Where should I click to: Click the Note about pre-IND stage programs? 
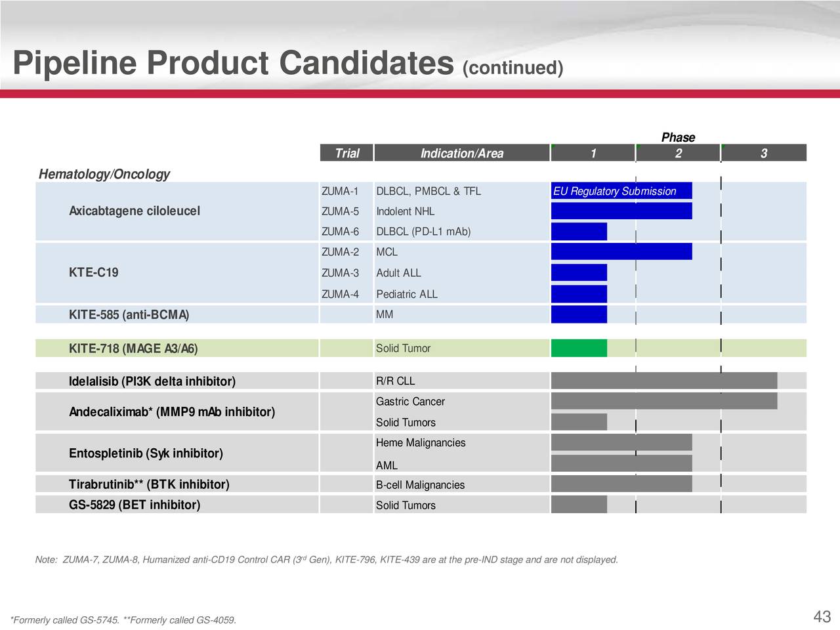[x=326, y=560]
